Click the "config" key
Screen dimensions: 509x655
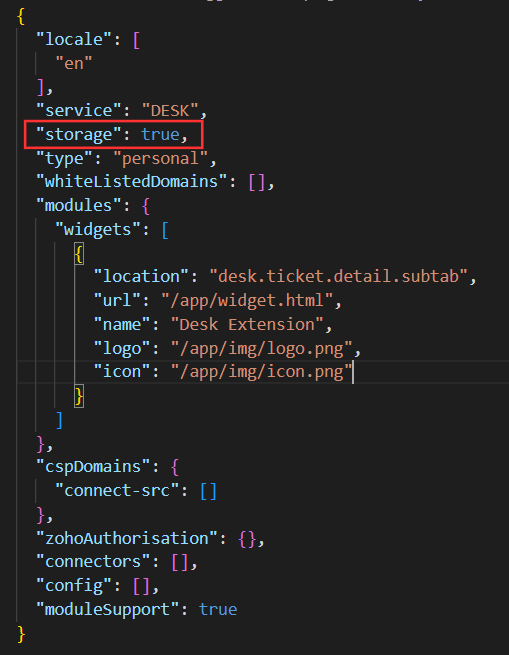74,586
